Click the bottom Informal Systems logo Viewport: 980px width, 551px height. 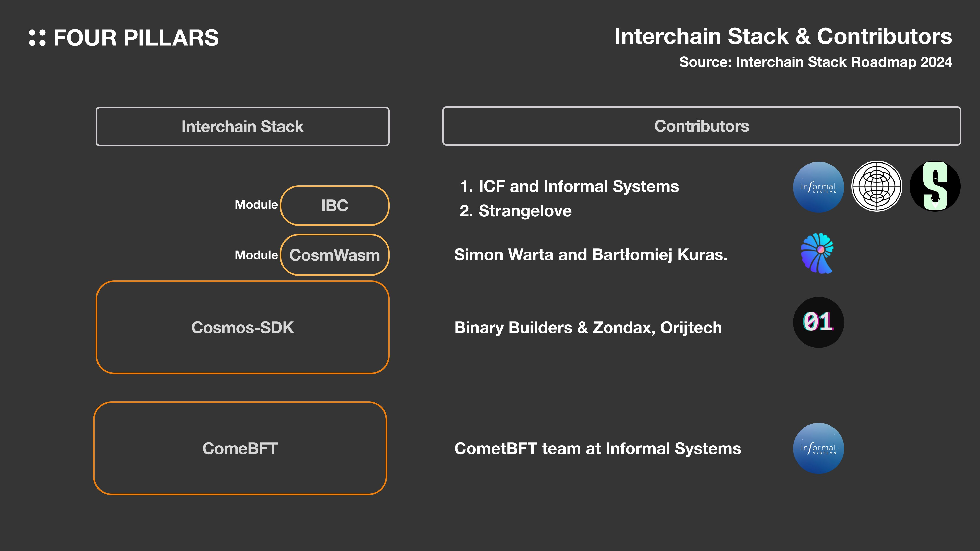click(818, 448)
